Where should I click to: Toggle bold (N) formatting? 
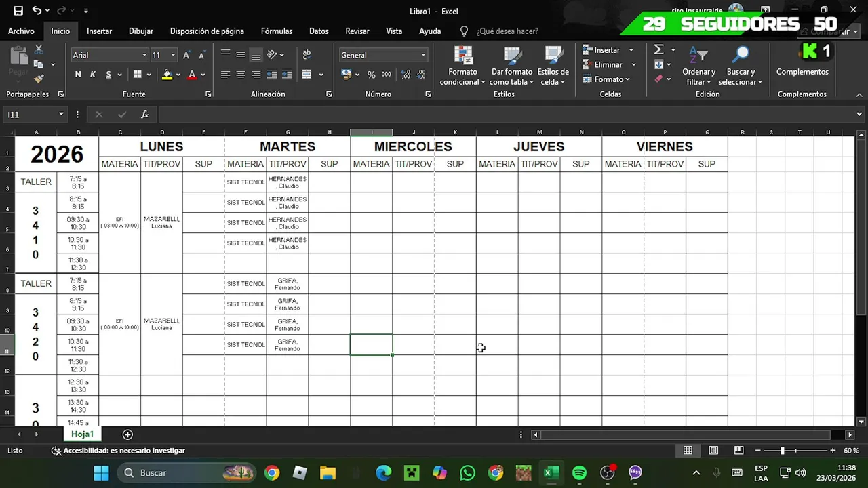(78, 75)
